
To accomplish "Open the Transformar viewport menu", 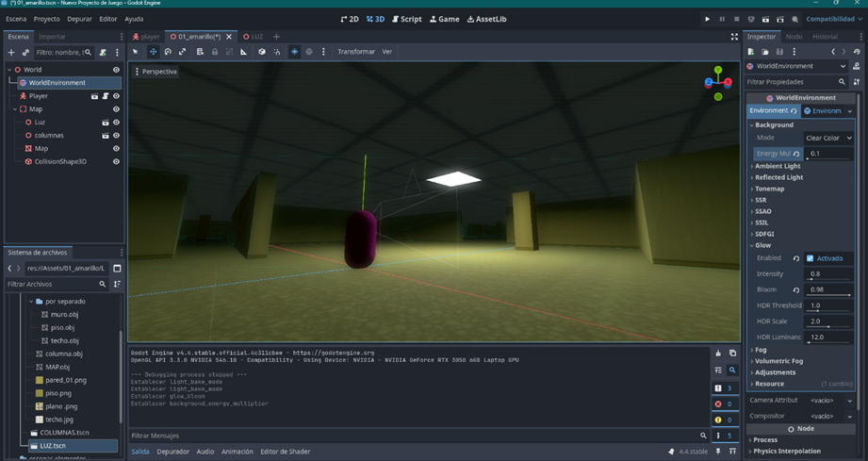I will (355, 52).
